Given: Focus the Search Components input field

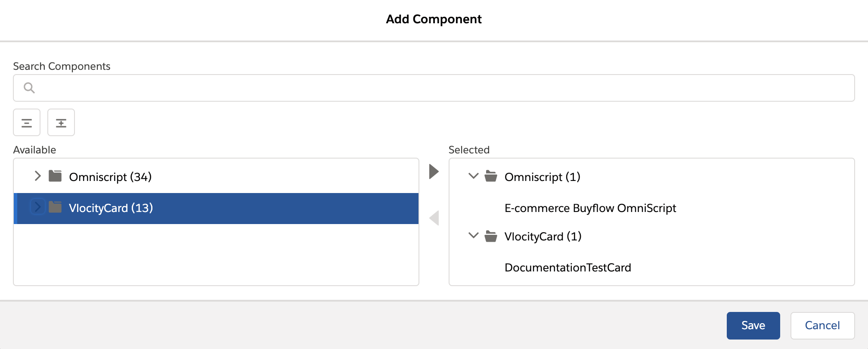Looking at the screenshot, I should point(434,88).
